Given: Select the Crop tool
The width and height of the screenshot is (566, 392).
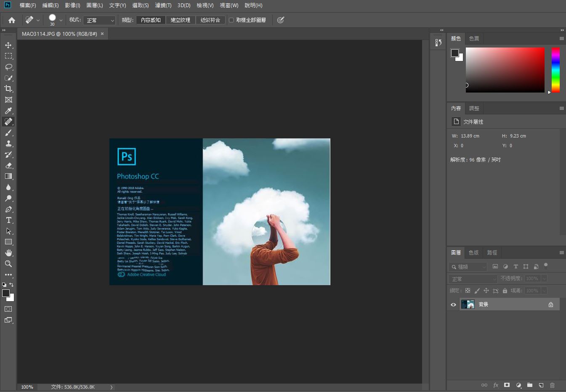Looking at the screenshot, I should click(8, 89).
